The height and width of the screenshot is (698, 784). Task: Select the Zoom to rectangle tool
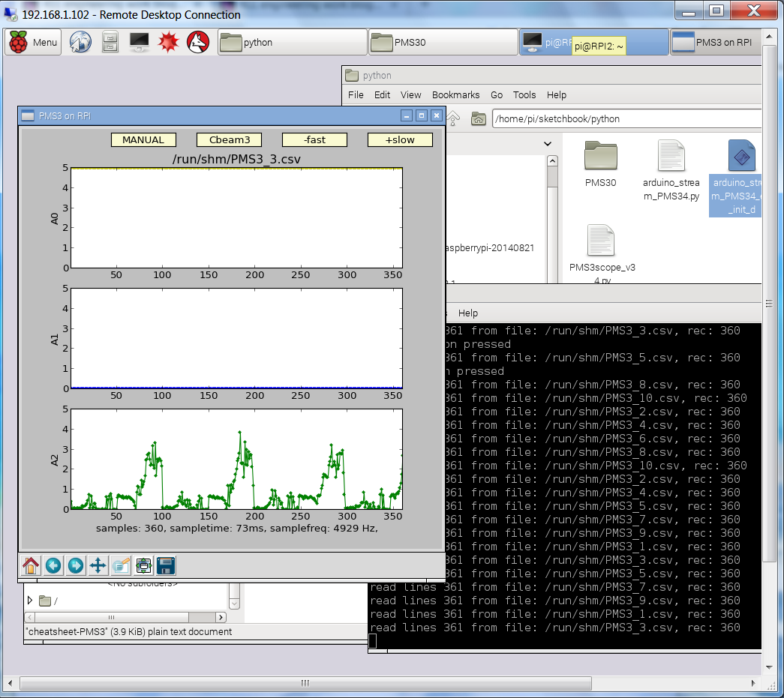[x=121, y=565]
